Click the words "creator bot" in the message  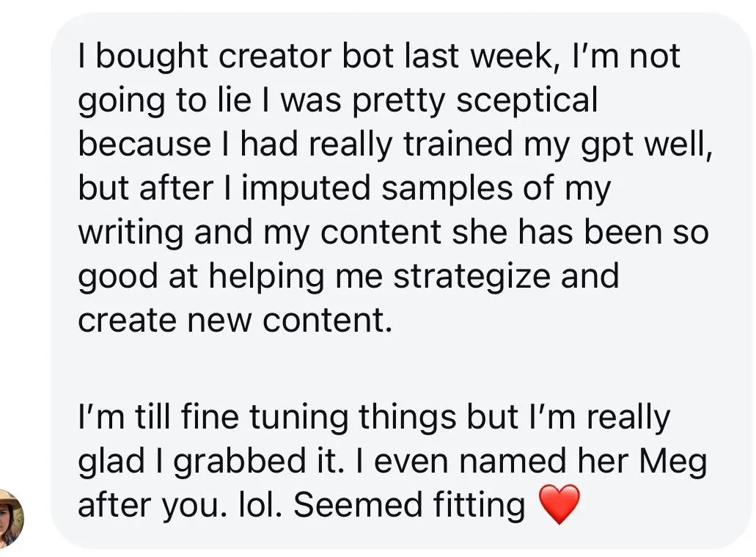[x=262, y=57]
